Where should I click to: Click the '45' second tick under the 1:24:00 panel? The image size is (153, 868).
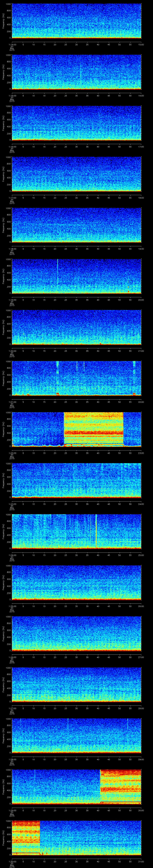point(109,555)
